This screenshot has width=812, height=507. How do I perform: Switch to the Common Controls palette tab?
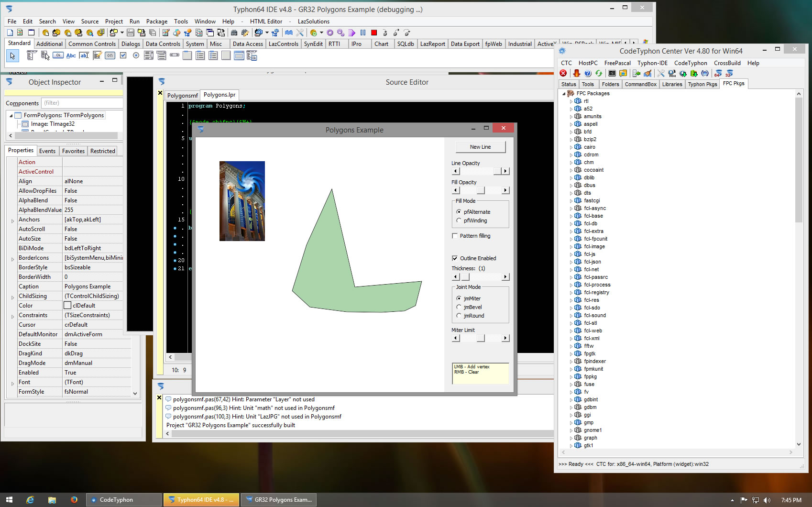tap(92, 44)
